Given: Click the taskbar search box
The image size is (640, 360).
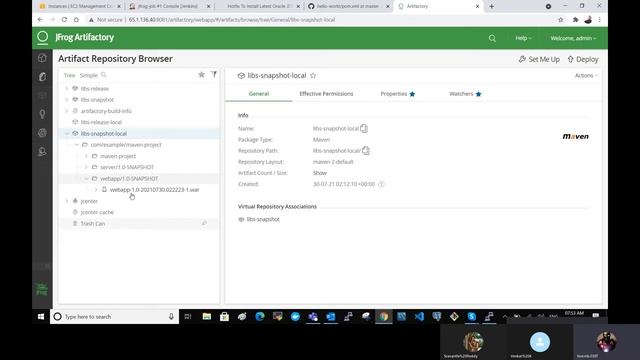Looking at the screenshot, I should [114, 317].
